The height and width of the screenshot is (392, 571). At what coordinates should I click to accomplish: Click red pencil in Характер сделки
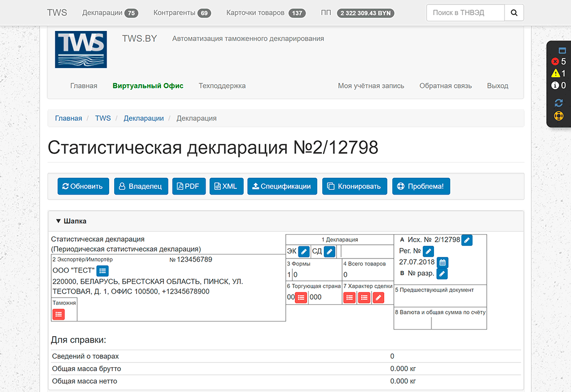(x=378, y=298)
